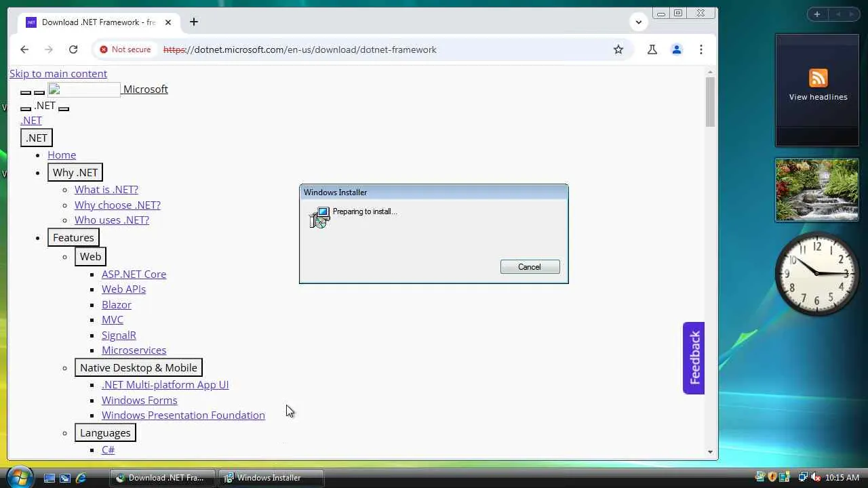868x488 pixels.
Task: Open Chrome's three-dot menu
Action: point(701,49)
